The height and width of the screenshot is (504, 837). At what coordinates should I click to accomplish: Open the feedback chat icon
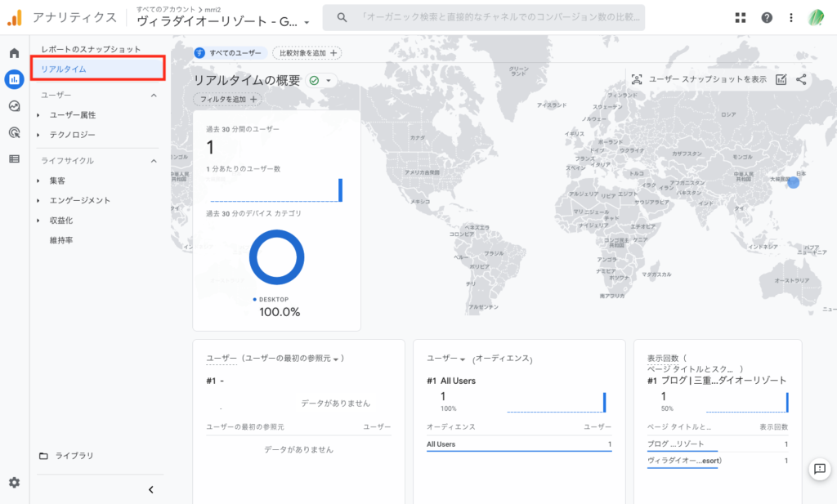point(819,468)
